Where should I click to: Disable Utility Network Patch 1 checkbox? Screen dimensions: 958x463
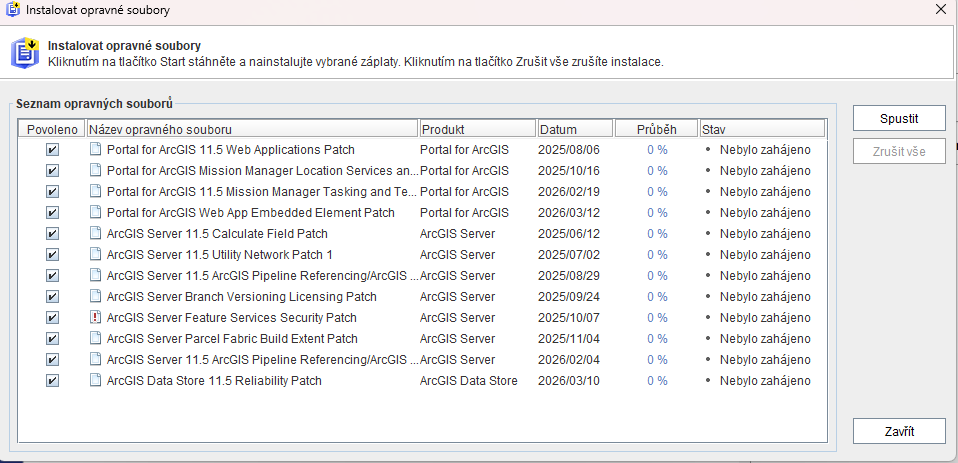pyautogui.click(x=53, y=255)
